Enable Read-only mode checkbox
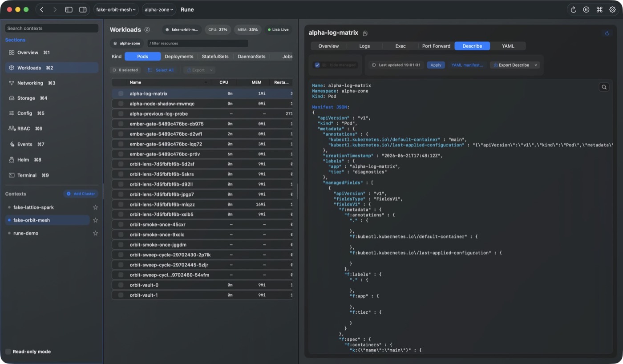This screenshot has height=364, width=623. (8, 352)
